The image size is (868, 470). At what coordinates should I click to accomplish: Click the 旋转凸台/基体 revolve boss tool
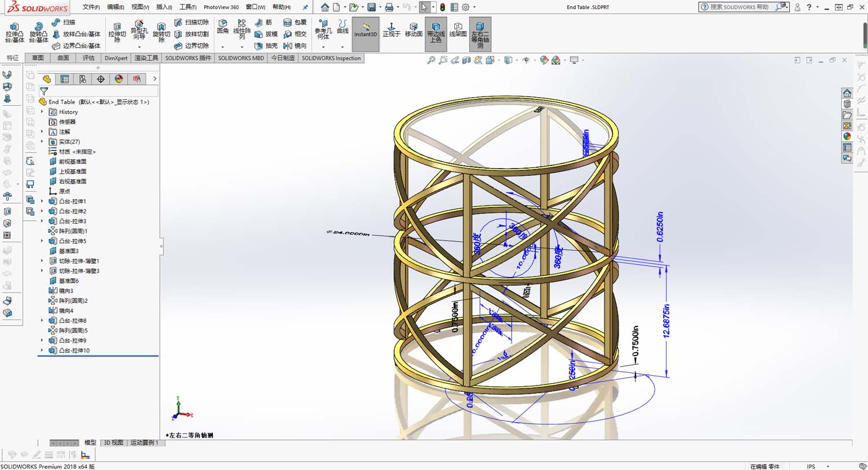pyautogui.click(x=38, y=32)
